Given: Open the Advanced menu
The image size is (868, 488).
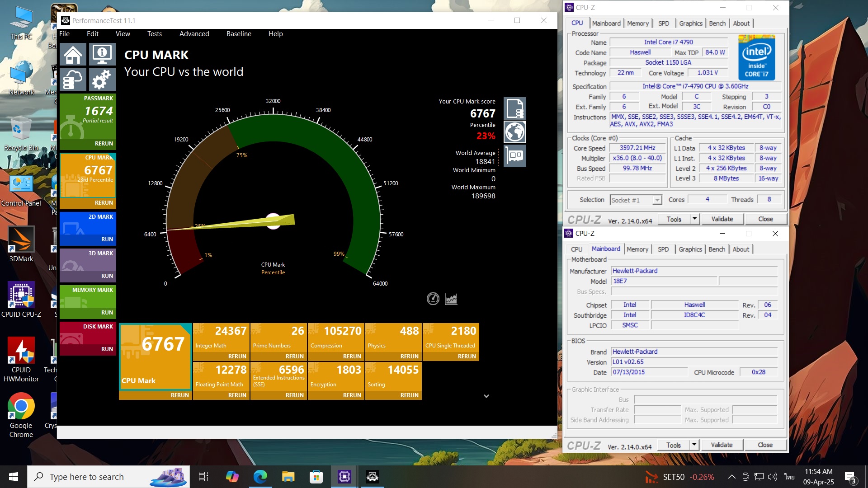Looking at the screenshot, I should click(x=194, y=34).
